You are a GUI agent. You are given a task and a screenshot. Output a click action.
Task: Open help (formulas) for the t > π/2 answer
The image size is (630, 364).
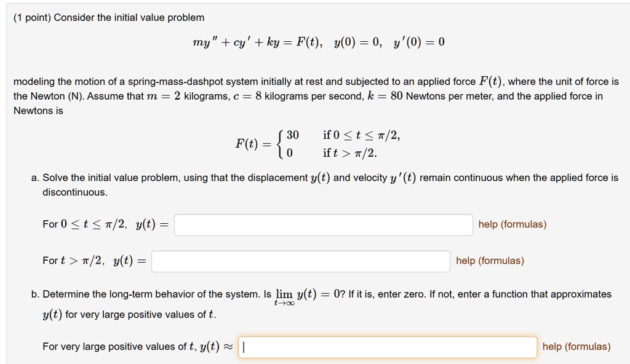click(x=490, y=261)
